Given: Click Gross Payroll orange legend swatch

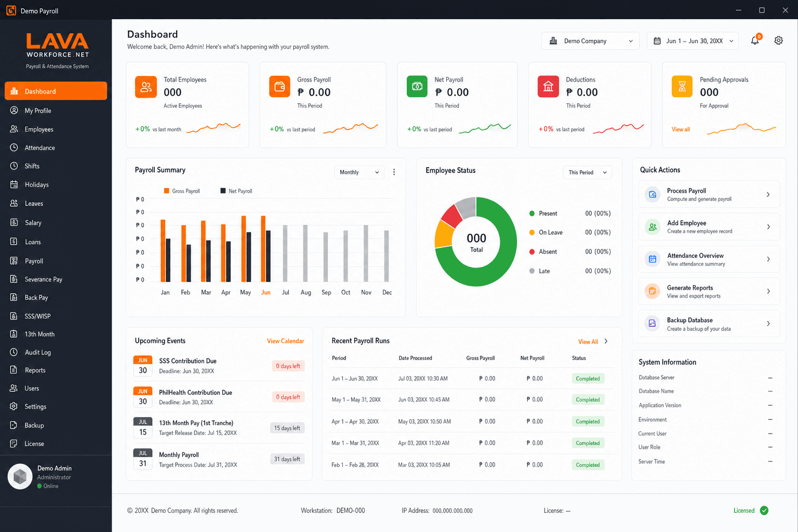Looking at the screenshot, I should [167, 191].
